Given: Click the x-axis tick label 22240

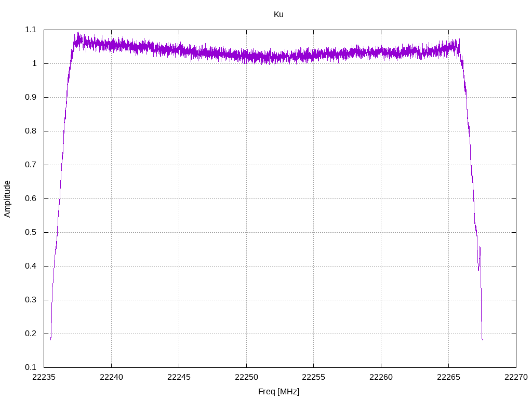Looking at the screenshot, I should 111,377.
